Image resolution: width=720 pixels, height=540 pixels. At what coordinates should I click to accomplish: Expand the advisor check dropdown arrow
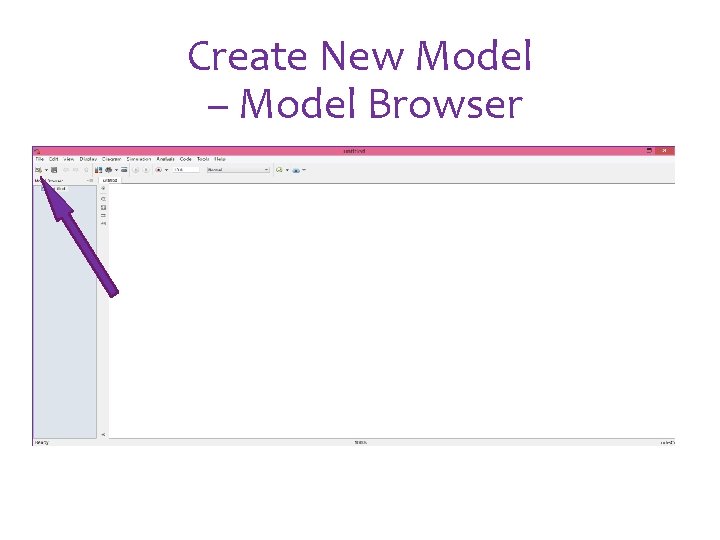(287, 170)
